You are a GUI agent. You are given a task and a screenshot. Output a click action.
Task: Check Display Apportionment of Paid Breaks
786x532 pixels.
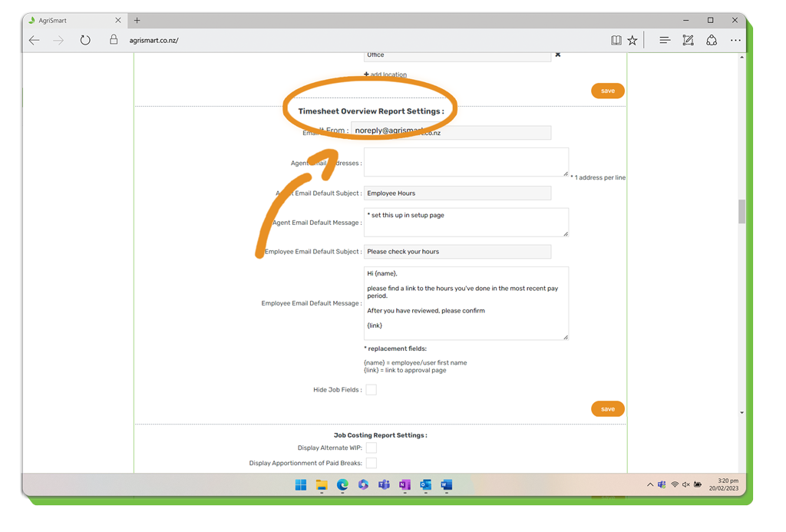(372, 463)
